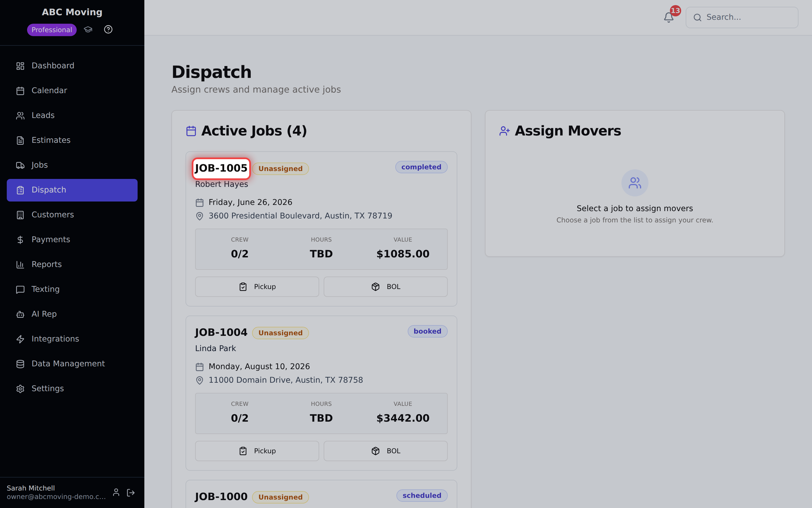Click the Calendar icon in sidebar
Viewport: 812px width, 508px height.
[x=20, y=91]
